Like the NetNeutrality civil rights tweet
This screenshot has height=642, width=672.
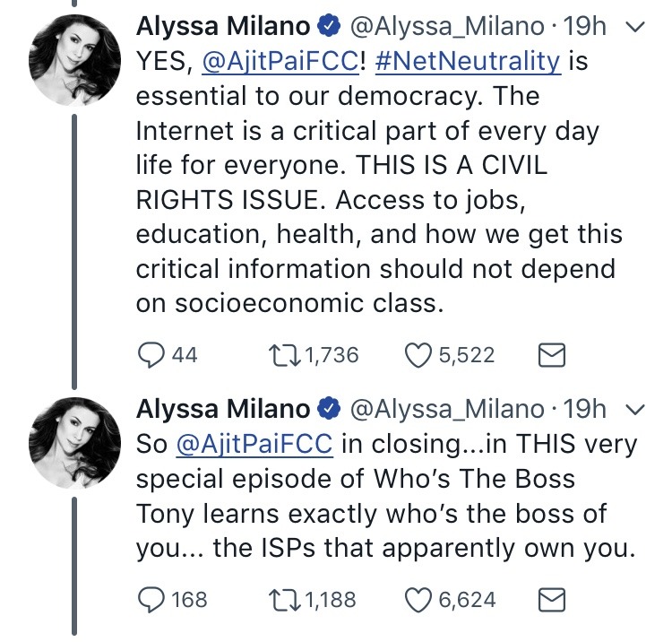coord(419,356)
